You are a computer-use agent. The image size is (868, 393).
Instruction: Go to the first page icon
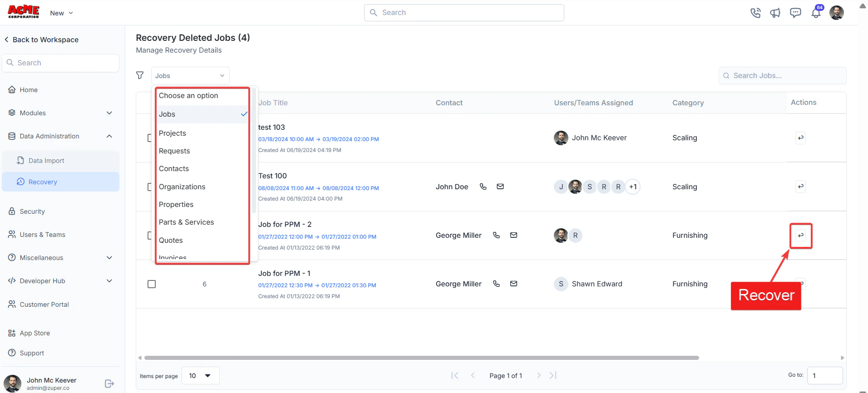pos(455,375)
